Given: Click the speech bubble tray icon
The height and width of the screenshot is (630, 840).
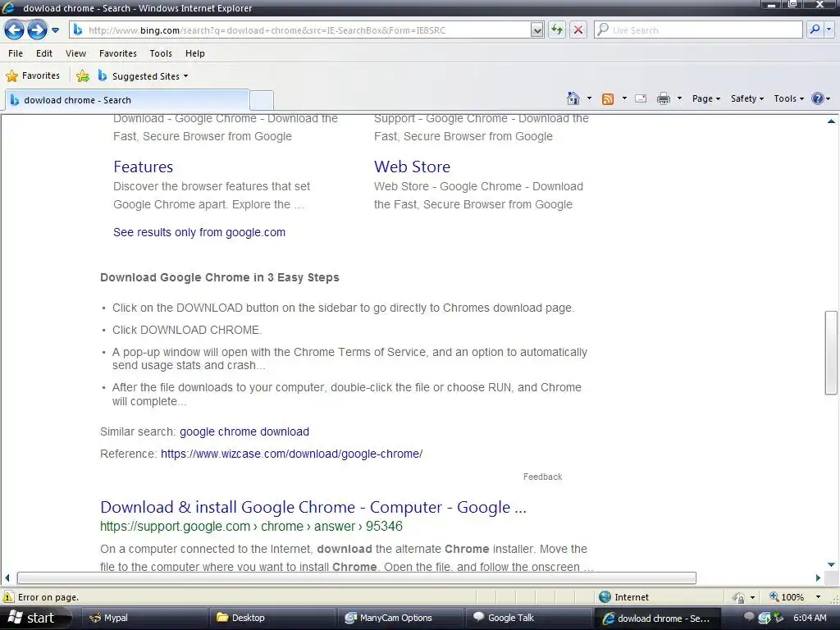Looking at the screenshot, I should click(x=750, y=617).
